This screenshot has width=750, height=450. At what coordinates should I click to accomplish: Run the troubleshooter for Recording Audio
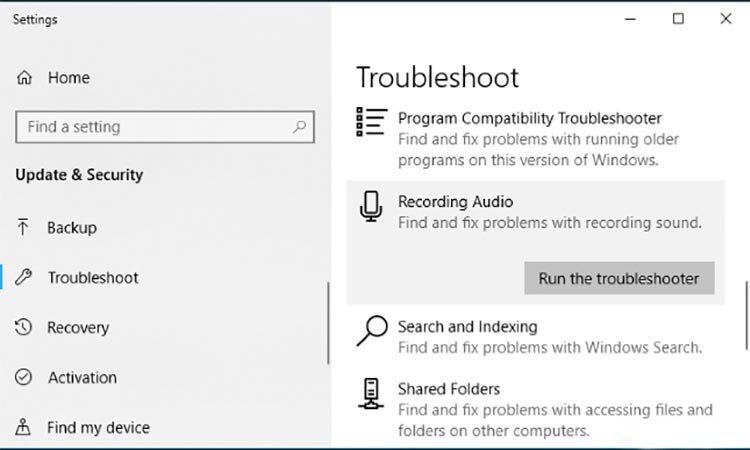619,278
